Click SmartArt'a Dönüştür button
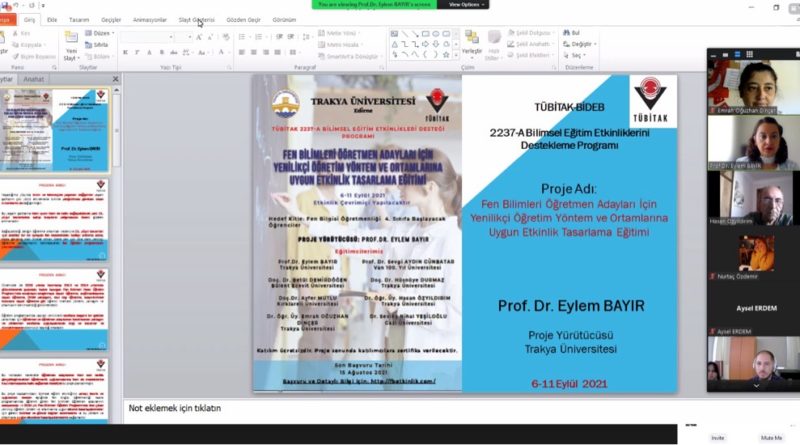This screenshot has height=445, width=800. 351,57
